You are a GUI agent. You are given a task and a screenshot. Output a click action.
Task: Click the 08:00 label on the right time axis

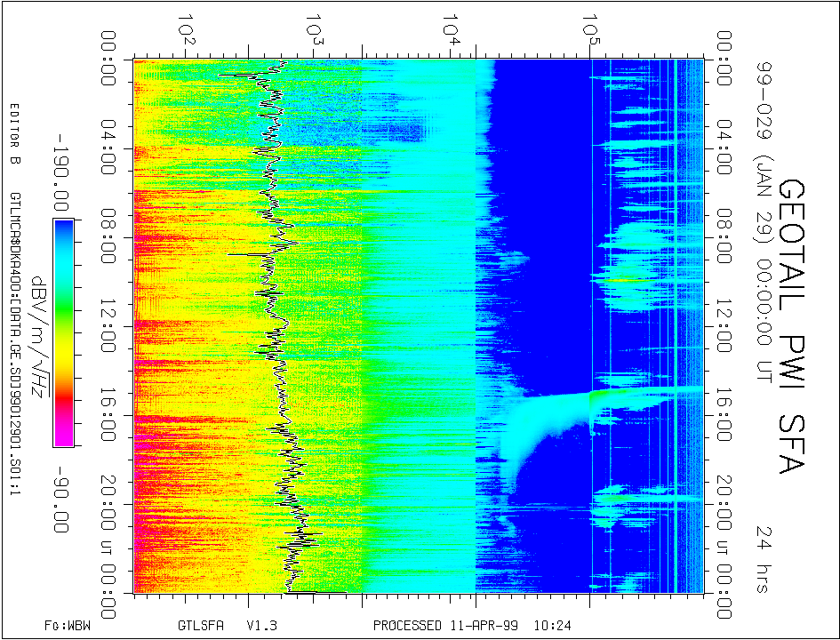[x=724, y=236]
